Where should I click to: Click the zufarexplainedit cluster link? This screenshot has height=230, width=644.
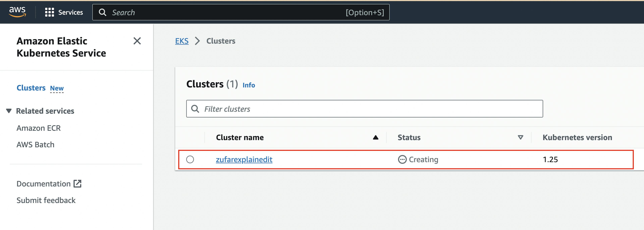[244, 159]
